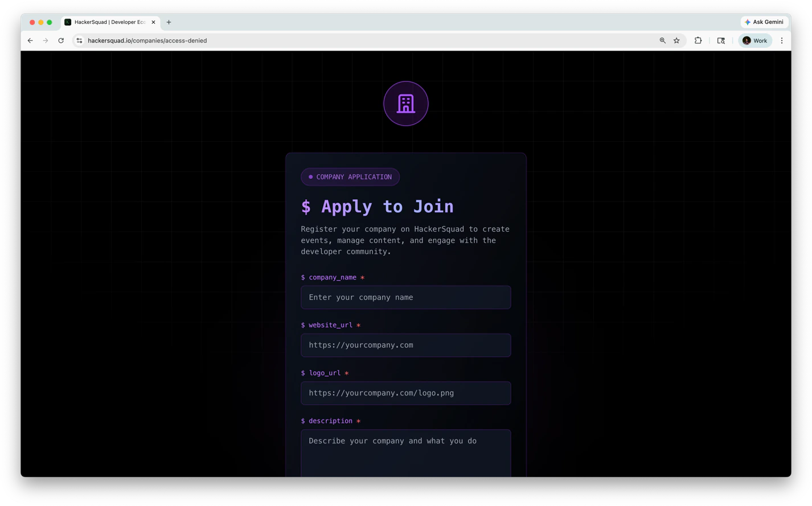812x506 pixels.
Task: Click the browser back arrow
Action: [x=30, y=40]
